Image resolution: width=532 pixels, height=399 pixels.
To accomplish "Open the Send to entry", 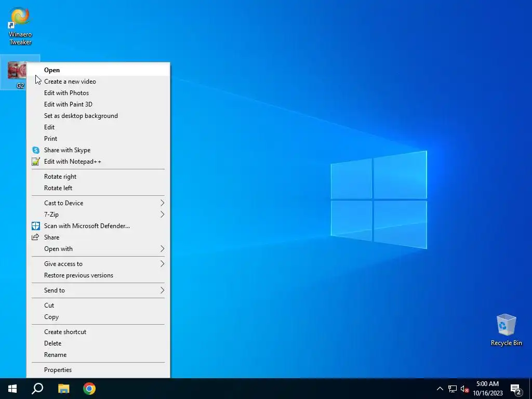I will point(98,290).
